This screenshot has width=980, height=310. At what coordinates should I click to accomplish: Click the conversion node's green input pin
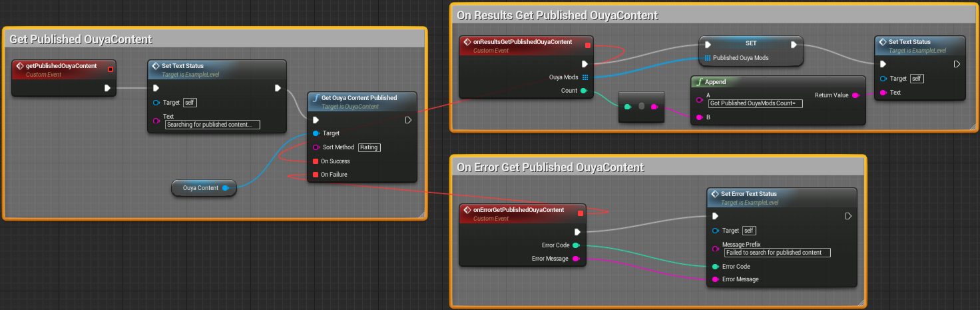pos(628,107)
